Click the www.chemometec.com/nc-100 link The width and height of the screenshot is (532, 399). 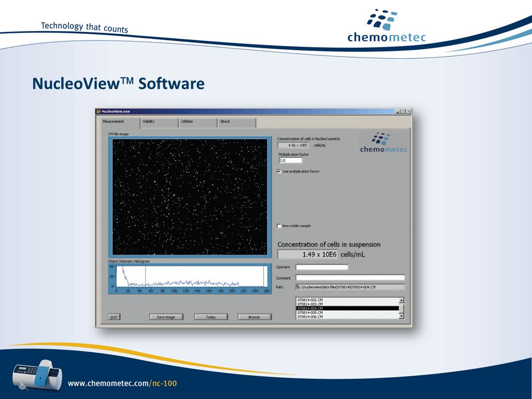click(122, 383)
